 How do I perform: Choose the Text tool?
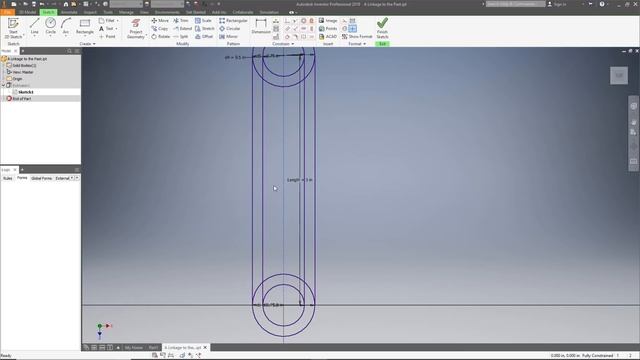click(x=107, y=29)
